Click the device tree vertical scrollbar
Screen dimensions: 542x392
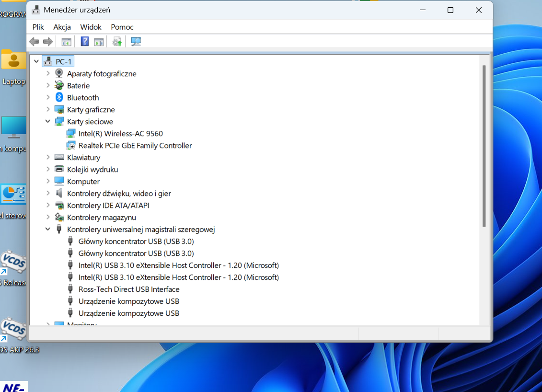(x=484, y=146)
